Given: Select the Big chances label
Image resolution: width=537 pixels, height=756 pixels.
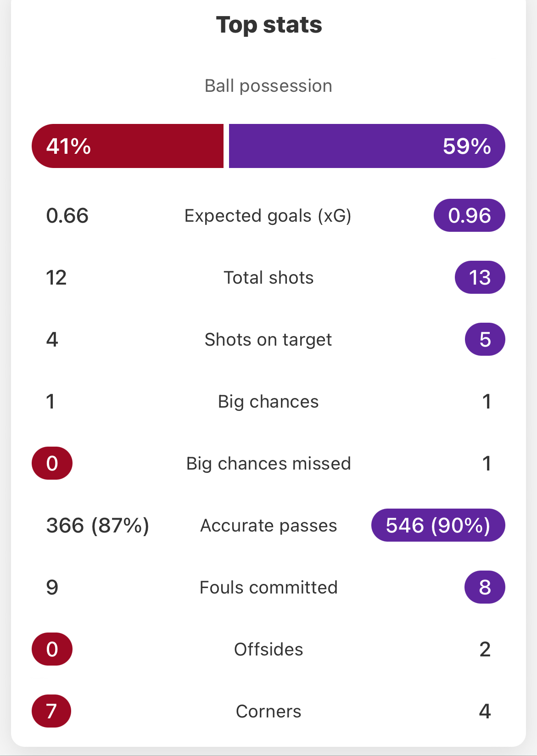Looking at the screenshot, I should [268, 402].
